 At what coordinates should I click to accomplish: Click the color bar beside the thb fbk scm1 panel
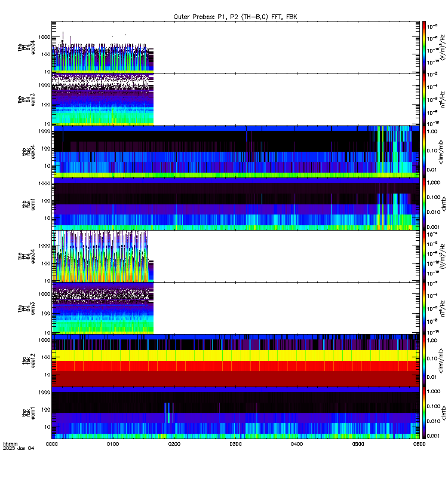(x=424, y=204)
